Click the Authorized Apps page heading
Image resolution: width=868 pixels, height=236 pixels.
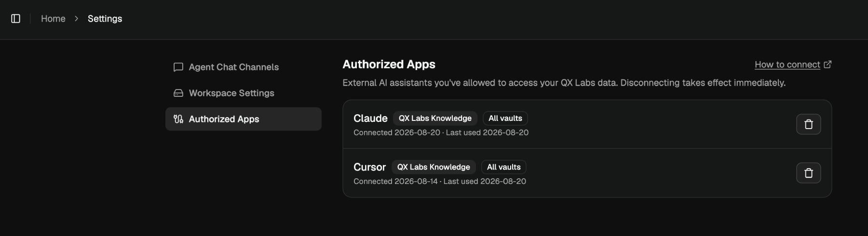point(389,64)
